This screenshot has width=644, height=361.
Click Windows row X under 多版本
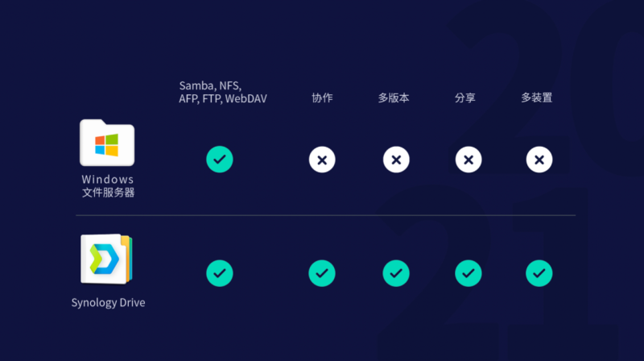point(396,160)
